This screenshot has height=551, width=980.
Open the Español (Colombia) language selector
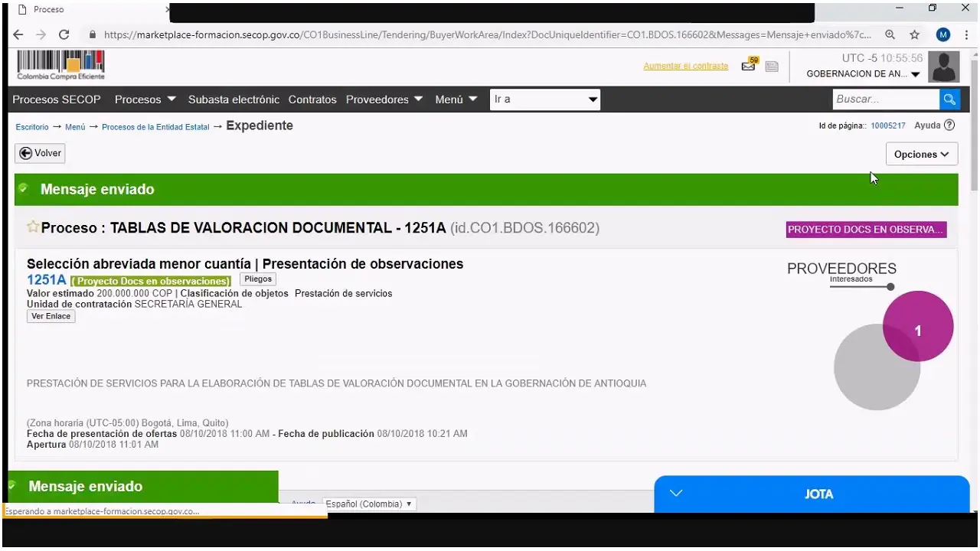370,504
